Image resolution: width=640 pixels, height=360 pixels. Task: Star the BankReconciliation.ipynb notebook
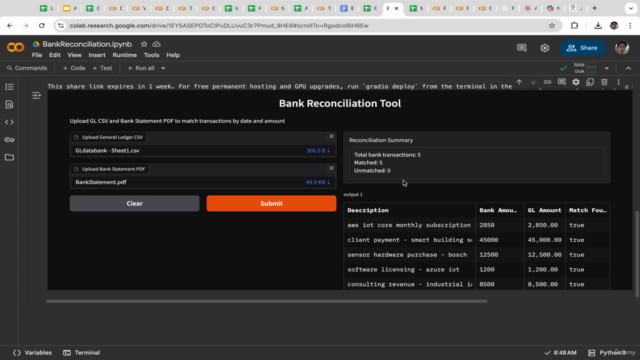pos(144,44)
